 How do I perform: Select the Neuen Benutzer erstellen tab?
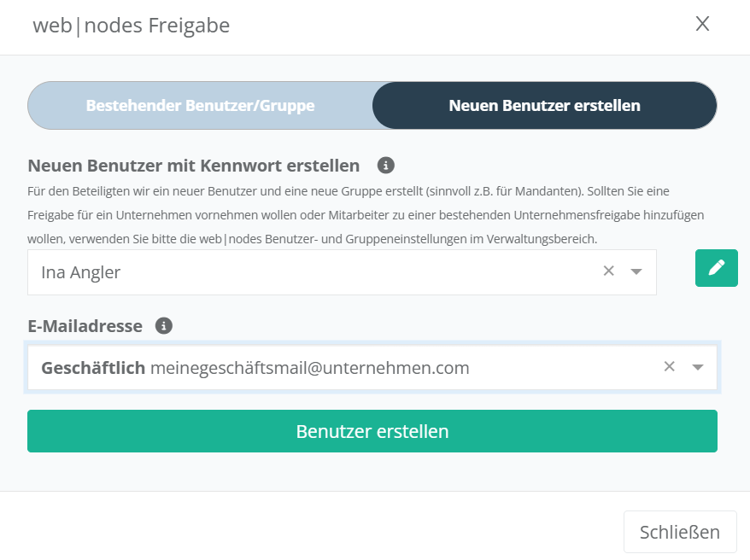[544, 106]
